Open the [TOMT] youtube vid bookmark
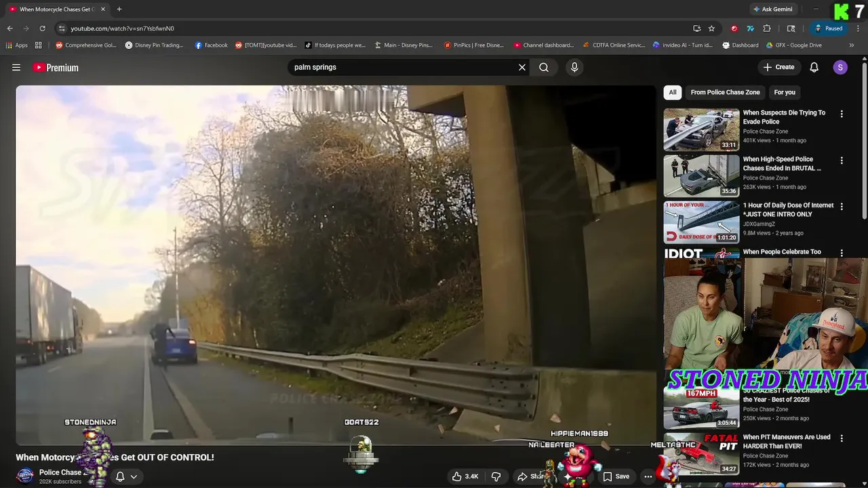 click(x=266, y=45)
